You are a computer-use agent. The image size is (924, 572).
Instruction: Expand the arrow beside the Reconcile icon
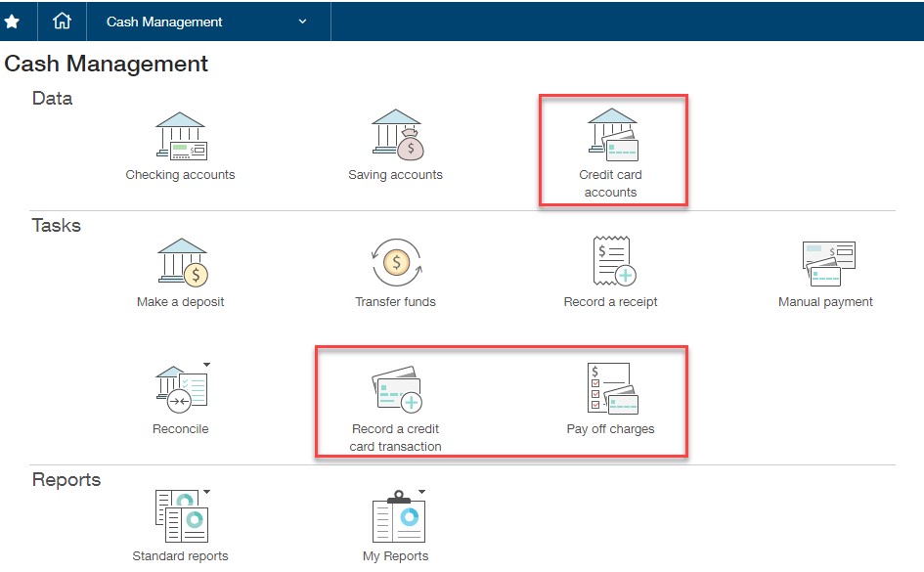click(206, 366)
